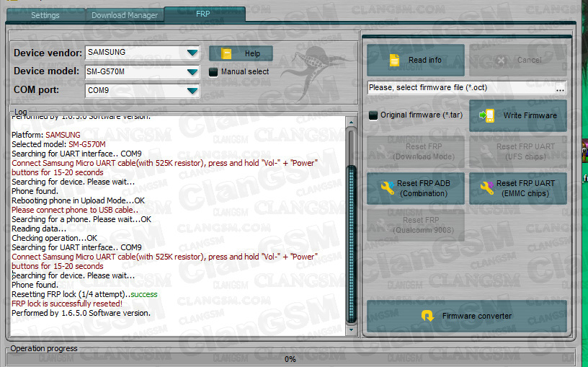Expand the Device model SM-G570M dropdown

coord(142,71)
